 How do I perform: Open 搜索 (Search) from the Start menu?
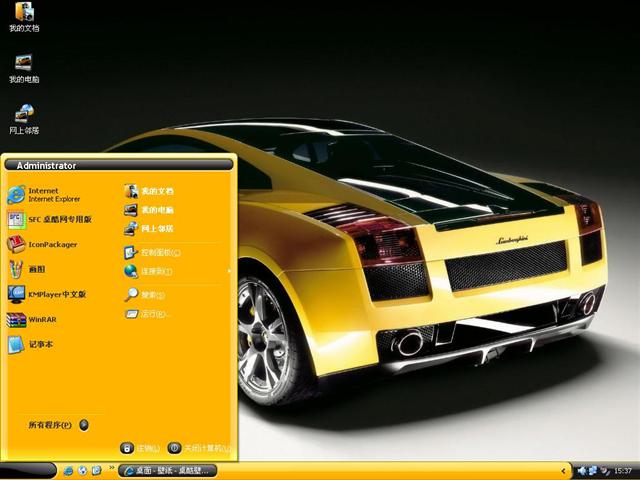(x=151, y=295)
